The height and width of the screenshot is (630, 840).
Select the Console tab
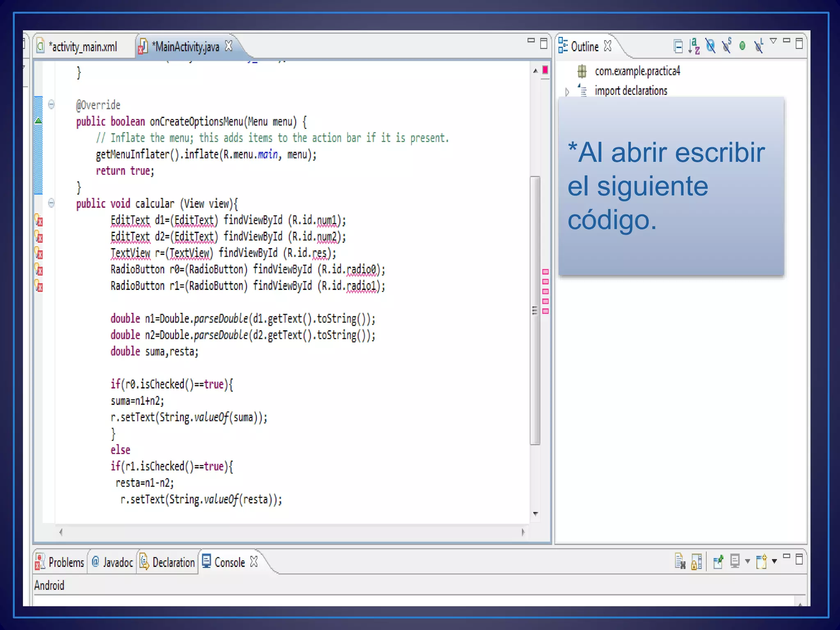tap(224, 562)
